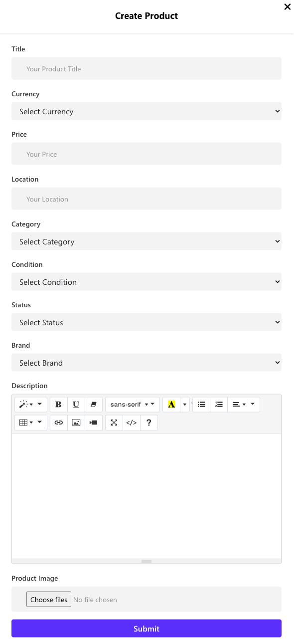Click the eraser remove-font-style icon
This screenshot has height=644, width=294.
[93, 405]
